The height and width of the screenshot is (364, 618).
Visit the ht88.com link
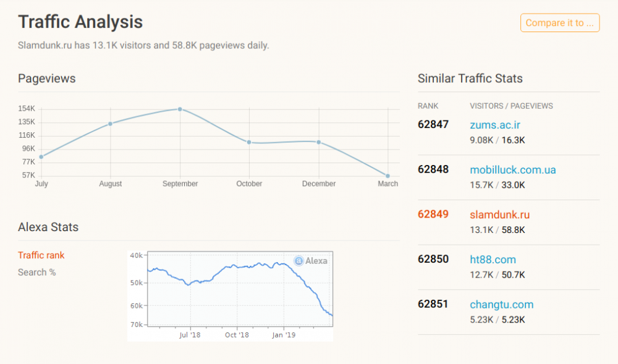click(x=493, y=260)
